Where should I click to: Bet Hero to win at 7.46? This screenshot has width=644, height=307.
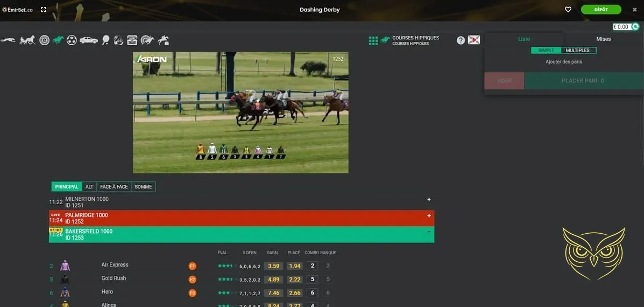point(273,292)
